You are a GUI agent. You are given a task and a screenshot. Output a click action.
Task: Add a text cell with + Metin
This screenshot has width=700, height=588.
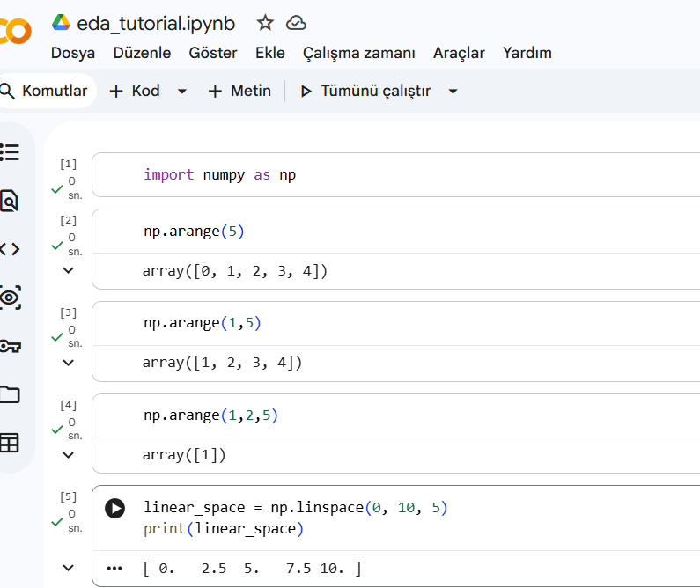(x=239, y=91)
